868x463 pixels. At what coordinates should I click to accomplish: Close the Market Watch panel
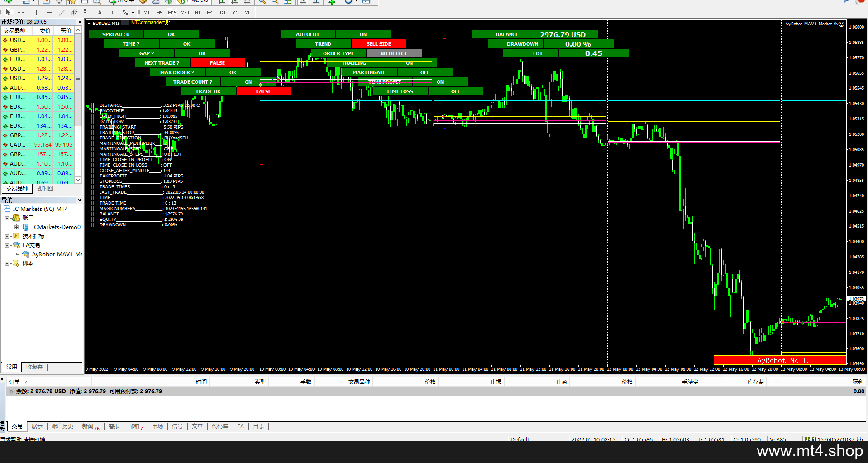point(80,22)
